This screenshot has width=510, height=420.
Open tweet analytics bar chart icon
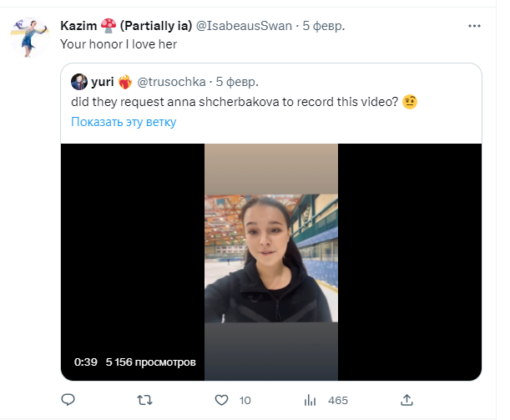coord(309,401)
